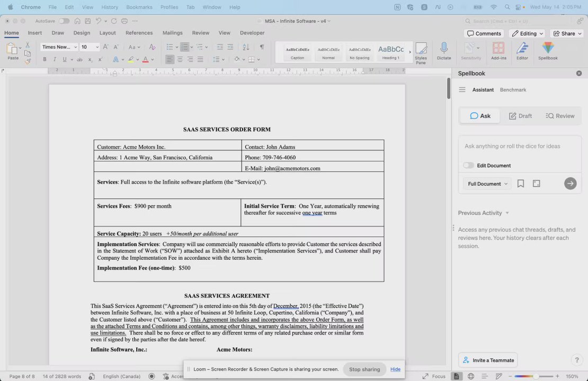Switch to Benchmark tab in Spellbook

click(513, 90)
